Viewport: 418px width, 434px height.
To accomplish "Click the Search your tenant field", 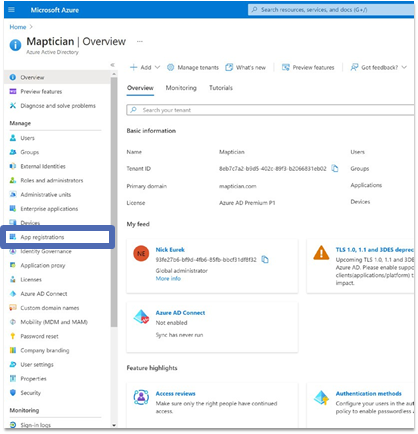I will (270, 110).
